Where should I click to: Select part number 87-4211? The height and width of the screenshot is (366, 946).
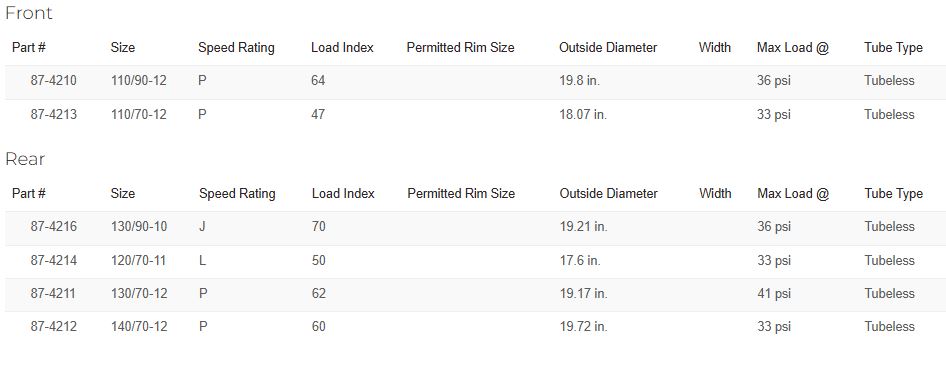click(x=54, y=294)
